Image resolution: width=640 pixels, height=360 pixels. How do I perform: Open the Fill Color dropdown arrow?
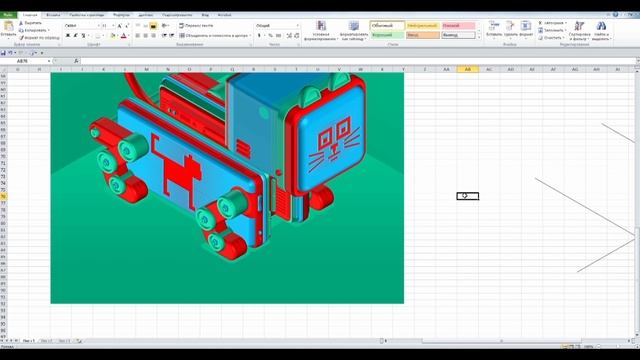pyautogui.click(x=117, y=36)
